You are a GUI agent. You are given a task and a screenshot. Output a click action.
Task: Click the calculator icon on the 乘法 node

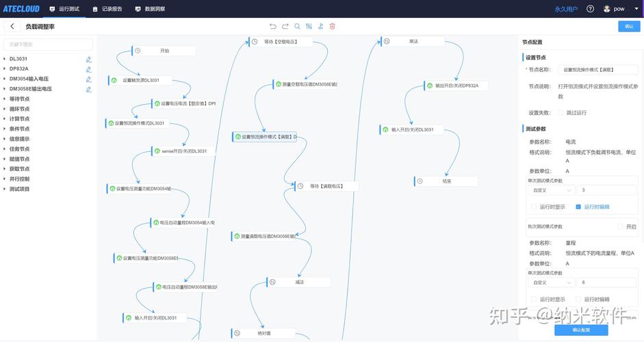(387, 41)
